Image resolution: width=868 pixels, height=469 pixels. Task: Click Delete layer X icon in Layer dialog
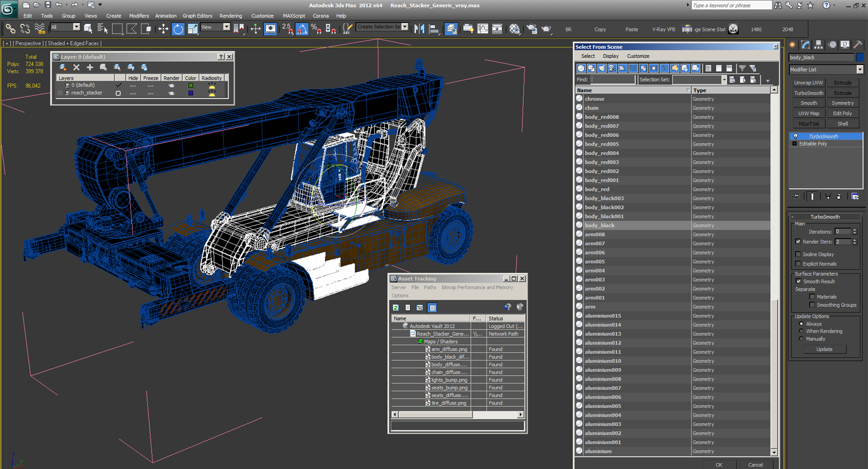[76, 67]
